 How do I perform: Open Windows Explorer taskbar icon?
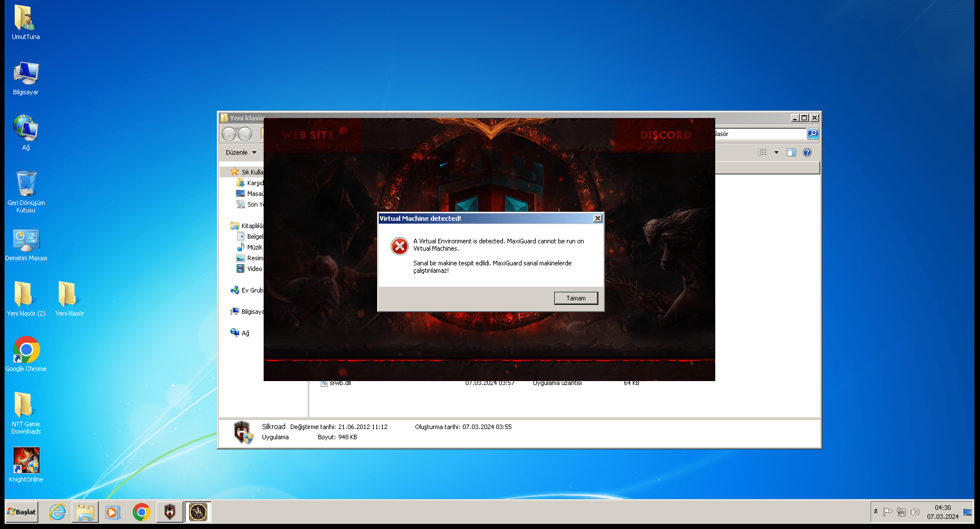pos(85,512)
